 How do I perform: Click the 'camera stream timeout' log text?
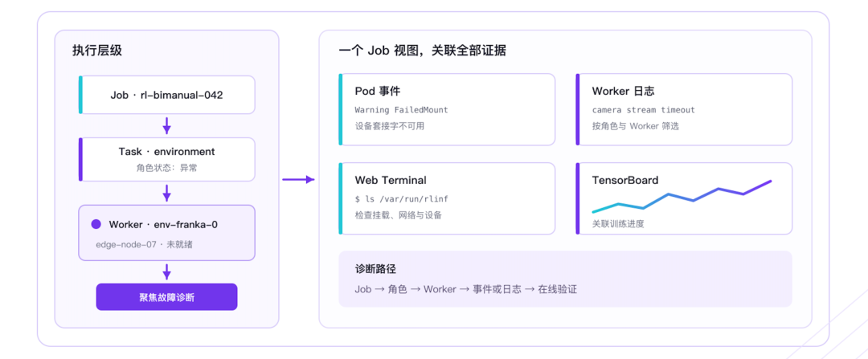tap(643, 110)
